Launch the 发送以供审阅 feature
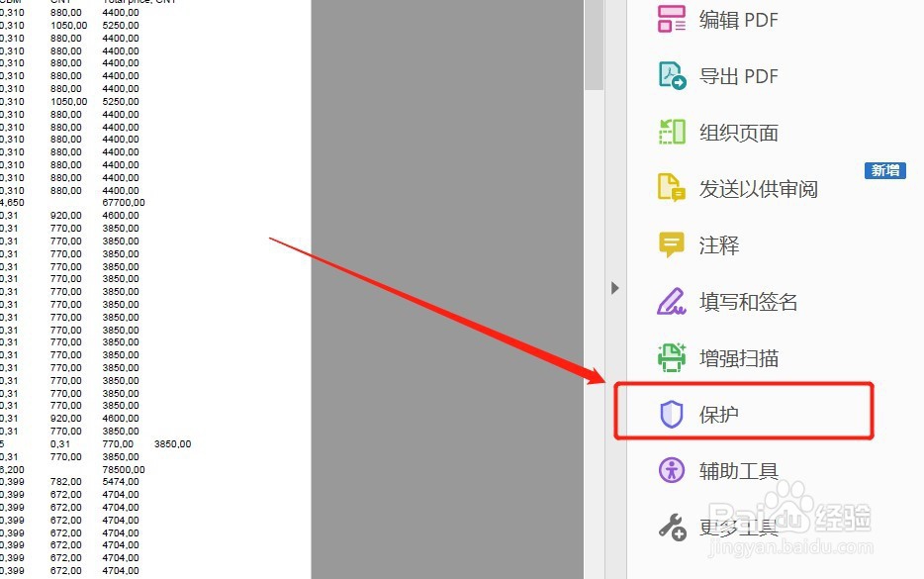The height and width of the screenshot is (579, 924). 753,188
